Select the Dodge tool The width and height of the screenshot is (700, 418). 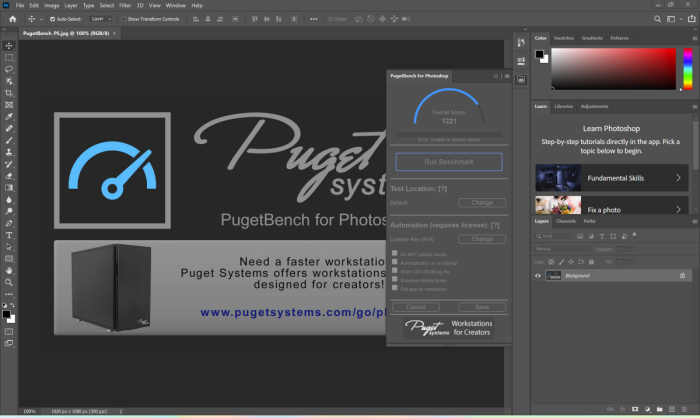pyautogui.click(x=9, y=211)
